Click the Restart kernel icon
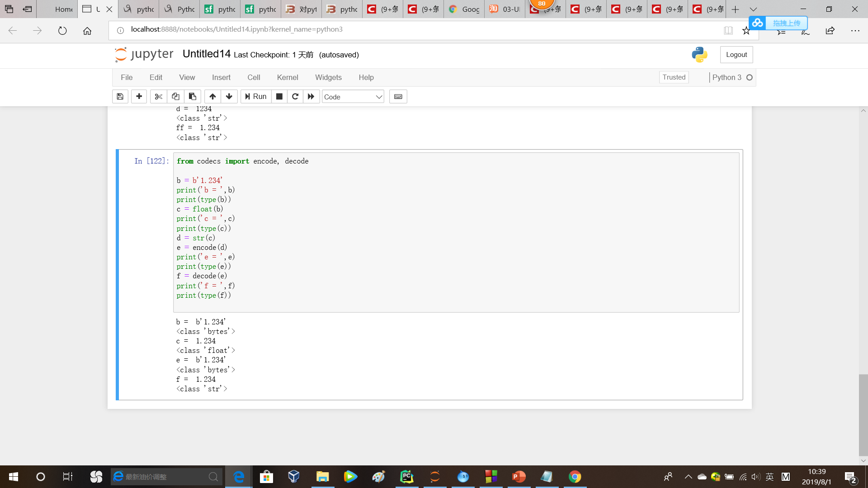Viewport: 868px width, 488px height. [x=296, y=97]
